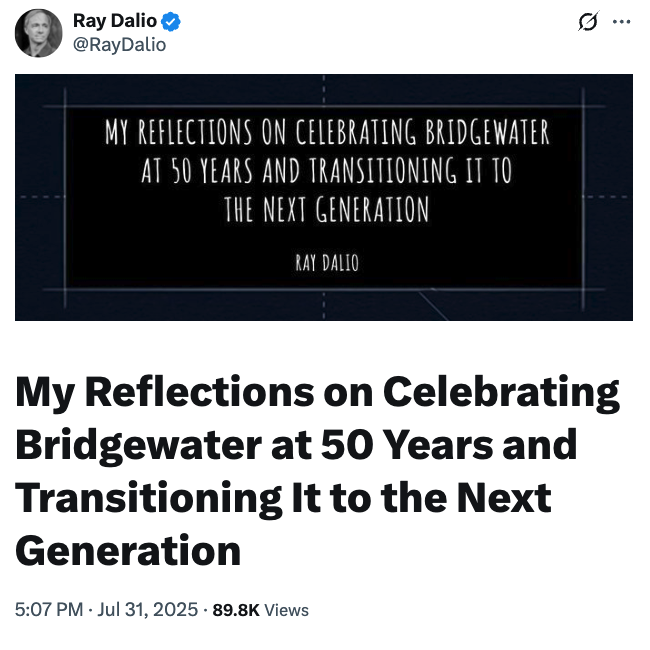Image resolution: width=650 pixels, height=650 pixels.
Task: Open Ray Dalio's profile avatar photo
Action: (39, 33)
